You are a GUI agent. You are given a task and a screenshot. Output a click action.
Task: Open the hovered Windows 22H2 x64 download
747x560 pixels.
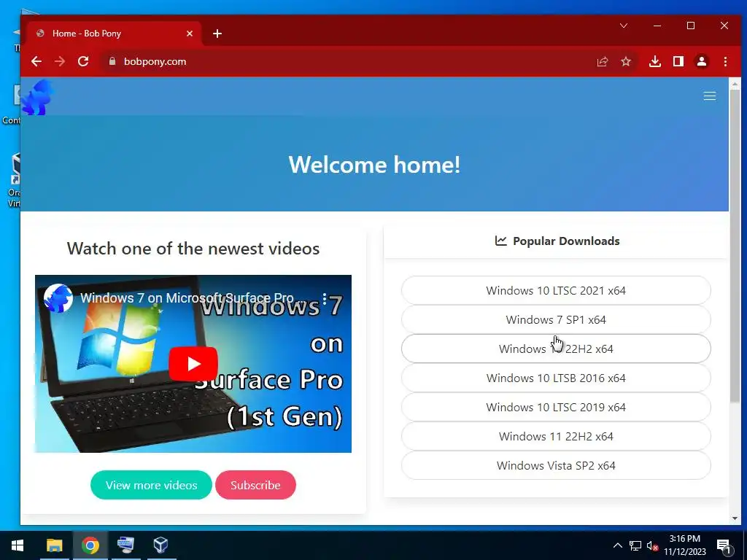pyautogui.click(x=556, y=349)
